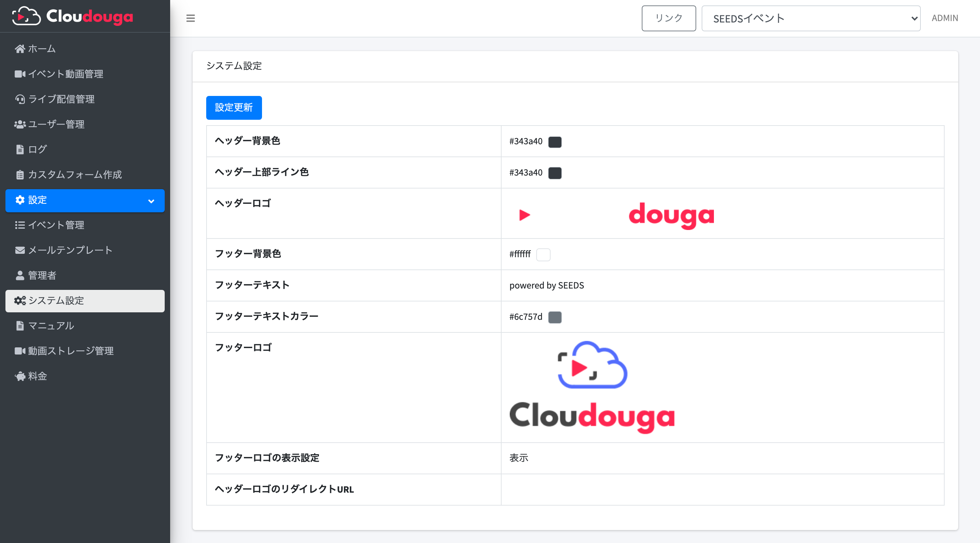This screenshot has width=980, height=543.
Task: Go to イベント動画管理
Action: [x=85, y=74]
